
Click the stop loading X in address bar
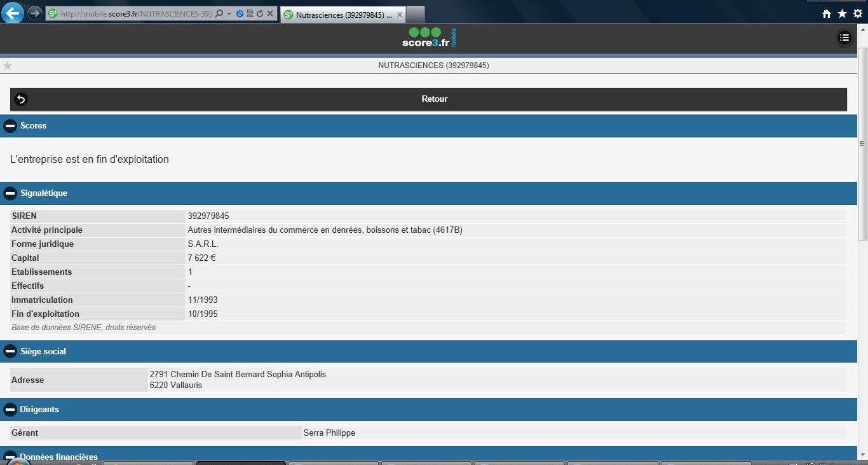click(x=270, y=13)
